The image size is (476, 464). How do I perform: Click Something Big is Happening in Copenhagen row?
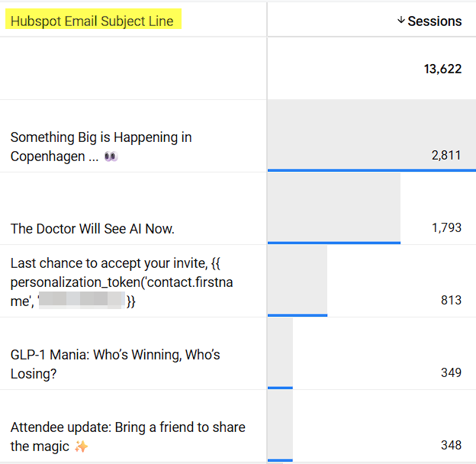pyautogui.click(x=238, y=136)
